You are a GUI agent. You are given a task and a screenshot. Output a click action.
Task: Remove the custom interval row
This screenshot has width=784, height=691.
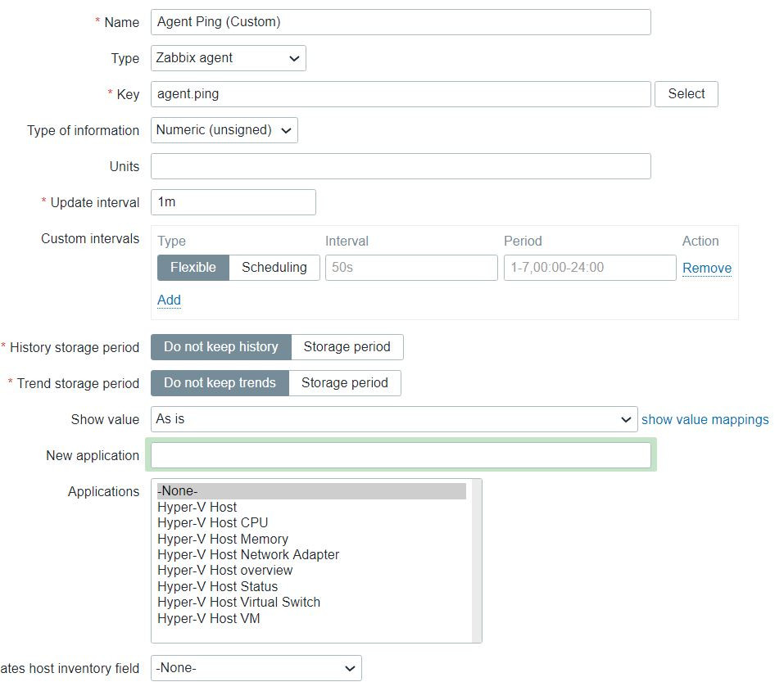tap(706, 269)
